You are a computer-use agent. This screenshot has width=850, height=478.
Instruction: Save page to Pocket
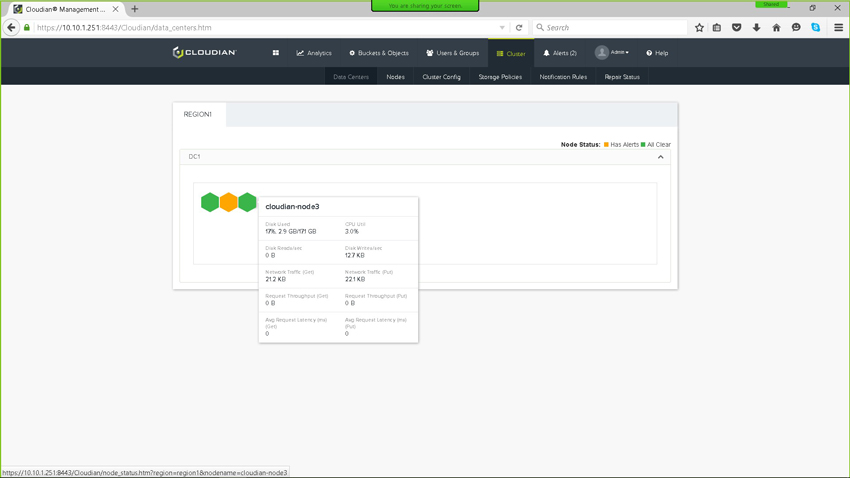pyautogui.click(x=736, y=28)
